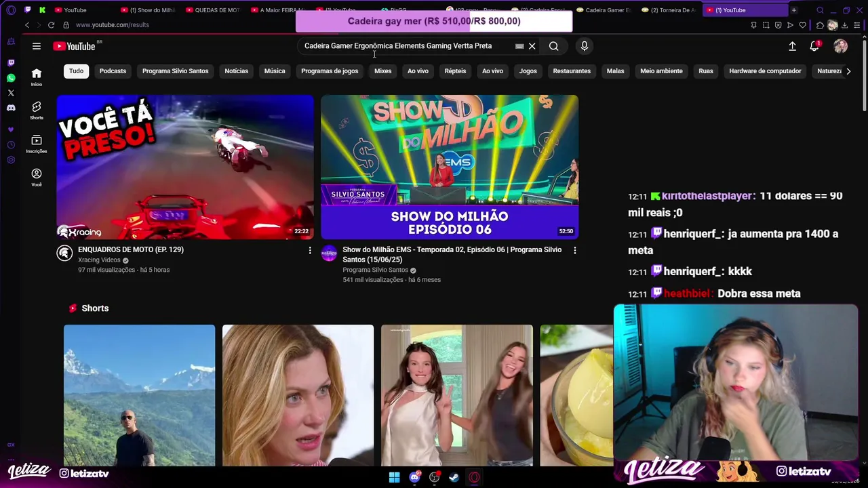Open Opera sidebar settings gear
This screenshot has height=488, width=868.
click(11, 160)
